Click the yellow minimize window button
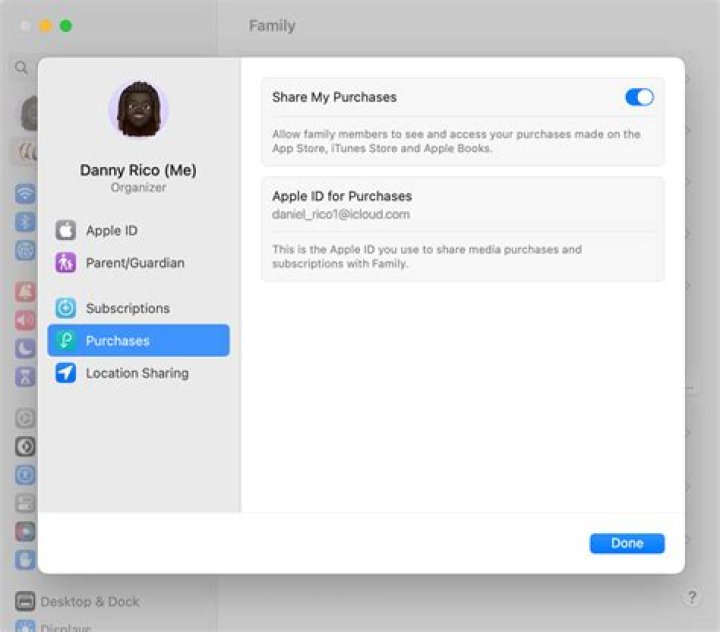720x632 pixels. pyautogui.click(x=45, y=26)
